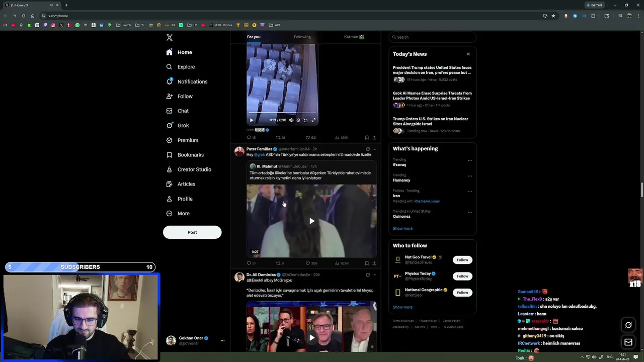Image resolution: width=644 pixels, height=362 pixels.
Task: Play the top video
Action: tap(252, 120)
